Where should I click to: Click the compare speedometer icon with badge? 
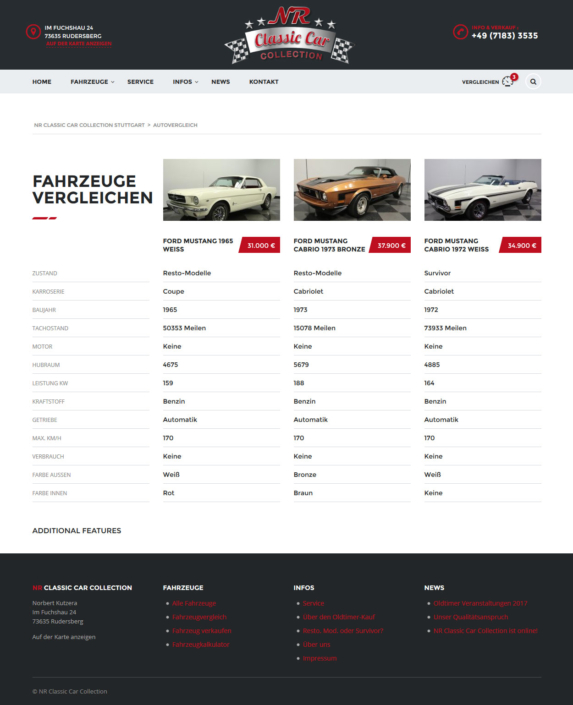pyautogui.click(x=510, y=80)
